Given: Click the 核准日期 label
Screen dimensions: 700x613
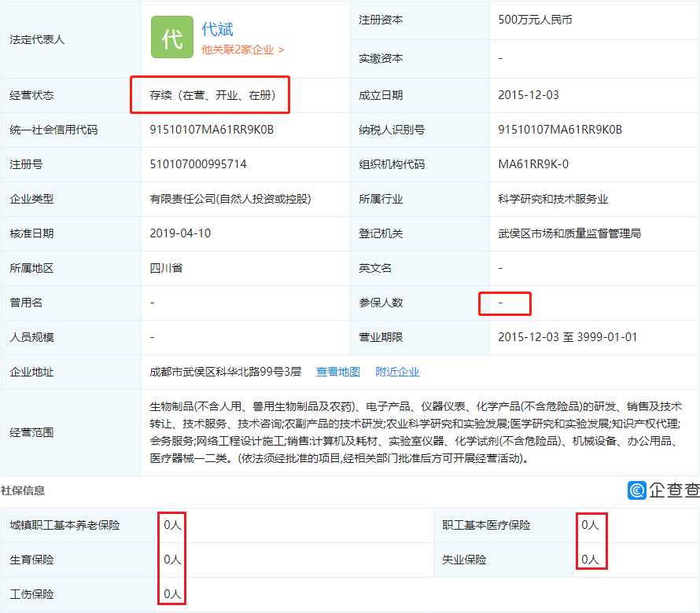Looking at the screenshot, I should pos(31,233).
